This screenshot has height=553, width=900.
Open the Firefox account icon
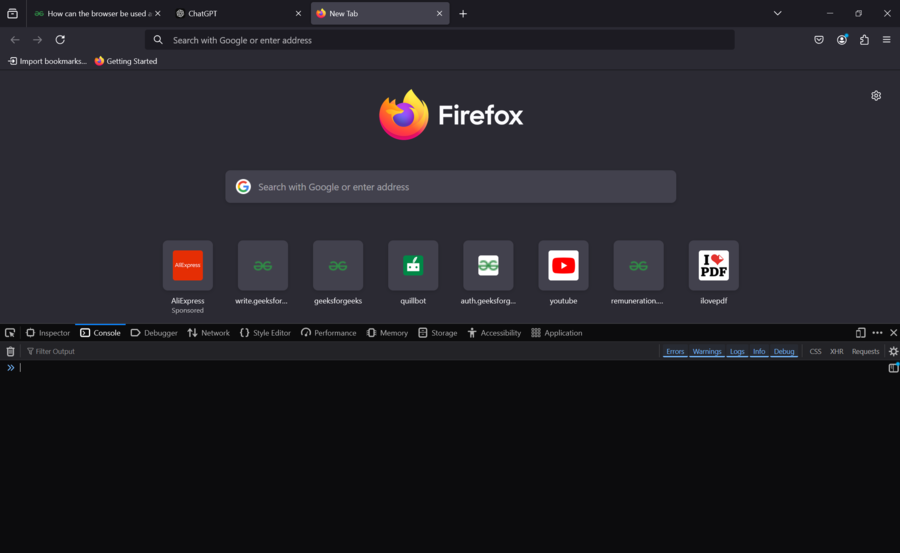click(841, 40)
